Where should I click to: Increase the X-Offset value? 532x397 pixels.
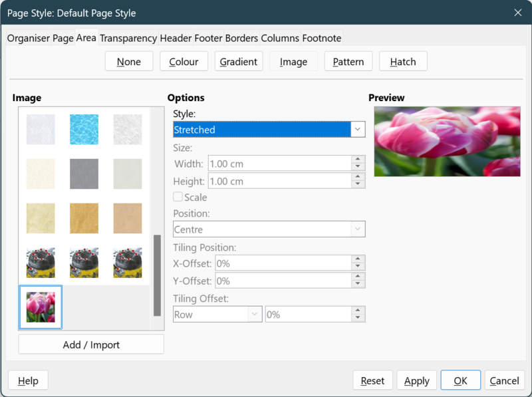click(358, 259)
